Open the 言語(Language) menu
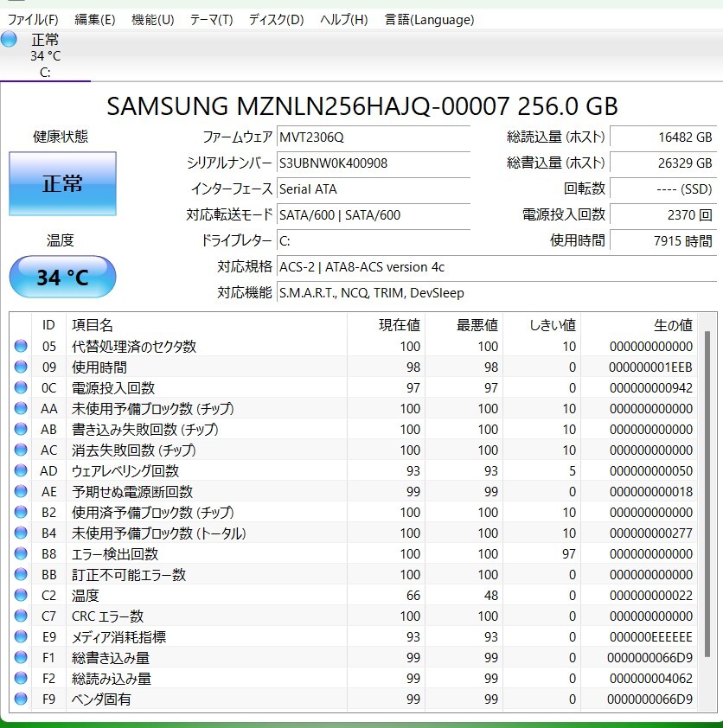The image size is (723, 728). 430,20
